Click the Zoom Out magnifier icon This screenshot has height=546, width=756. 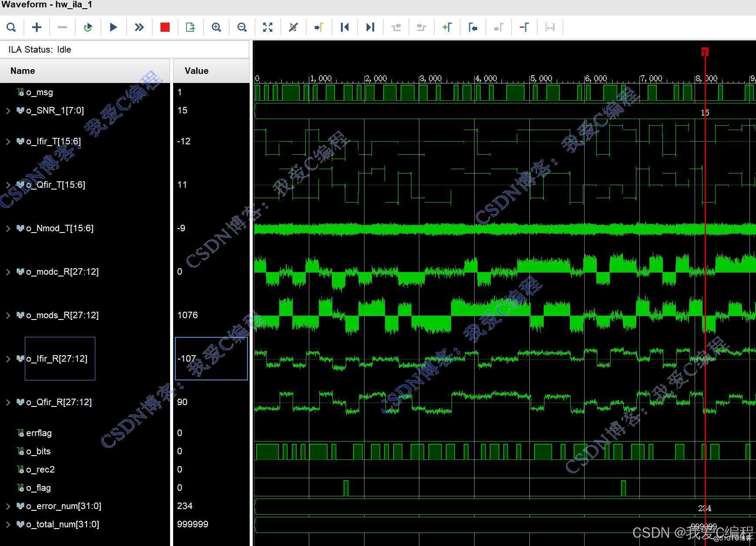click(242, 27)
